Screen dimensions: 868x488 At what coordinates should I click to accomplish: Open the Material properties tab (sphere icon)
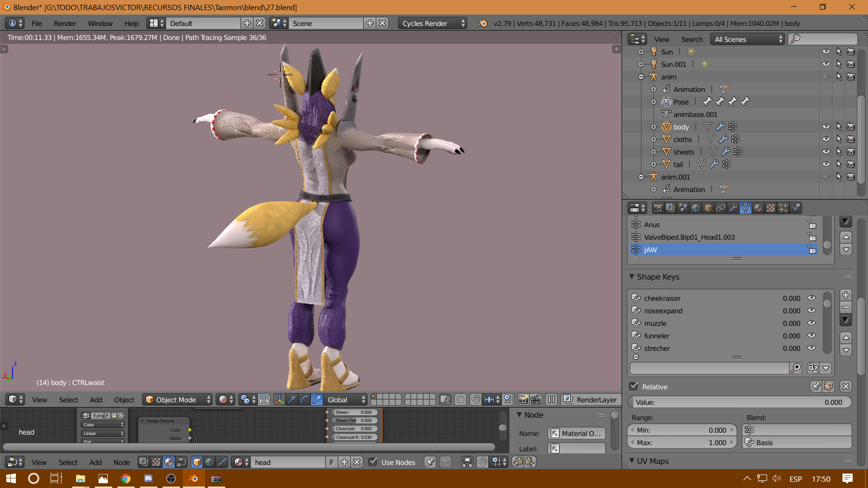pyautogui.click(x=758, y=208)
